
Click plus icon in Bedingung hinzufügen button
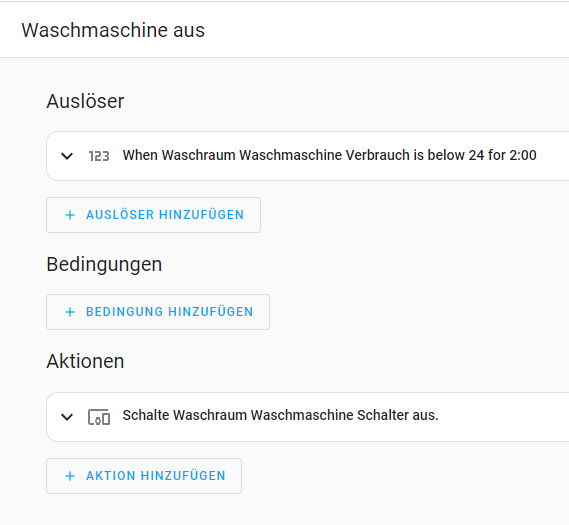[70, 312]
